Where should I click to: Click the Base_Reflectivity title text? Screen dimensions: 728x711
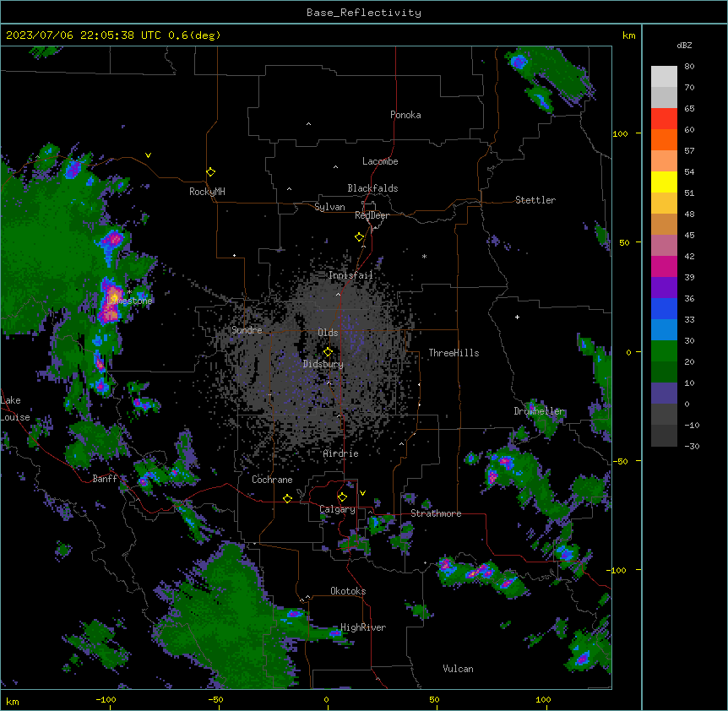point(364,13)
